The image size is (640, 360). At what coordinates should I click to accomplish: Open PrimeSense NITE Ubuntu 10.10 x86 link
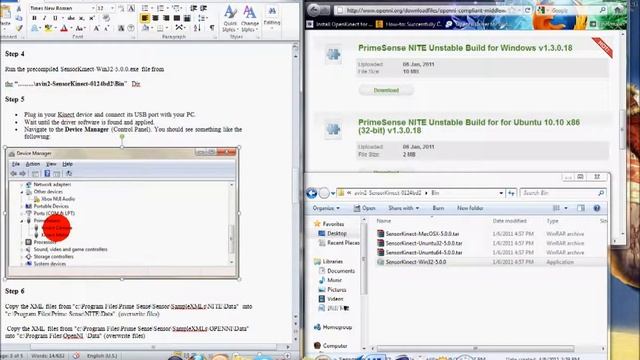pyautogui.click(x=469, y=126)
